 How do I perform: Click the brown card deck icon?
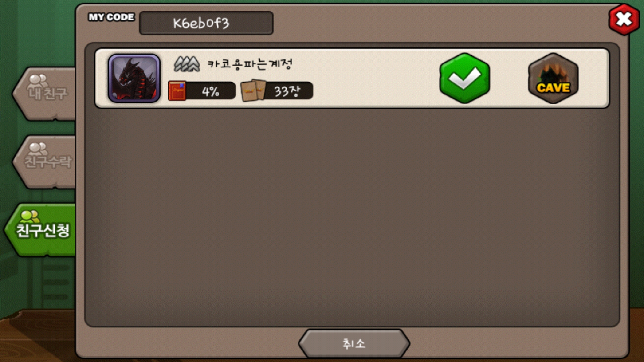[253, 90]
